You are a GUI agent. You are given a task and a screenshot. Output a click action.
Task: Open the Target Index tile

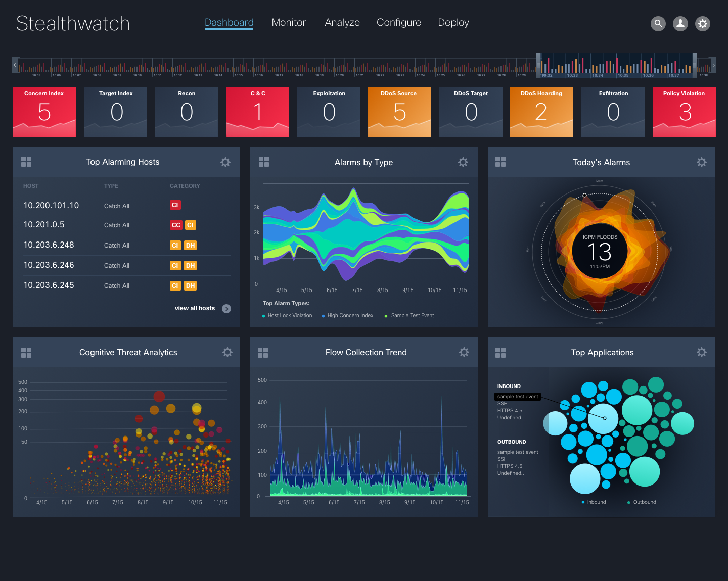pyautogui.click(x=115, y=112)
